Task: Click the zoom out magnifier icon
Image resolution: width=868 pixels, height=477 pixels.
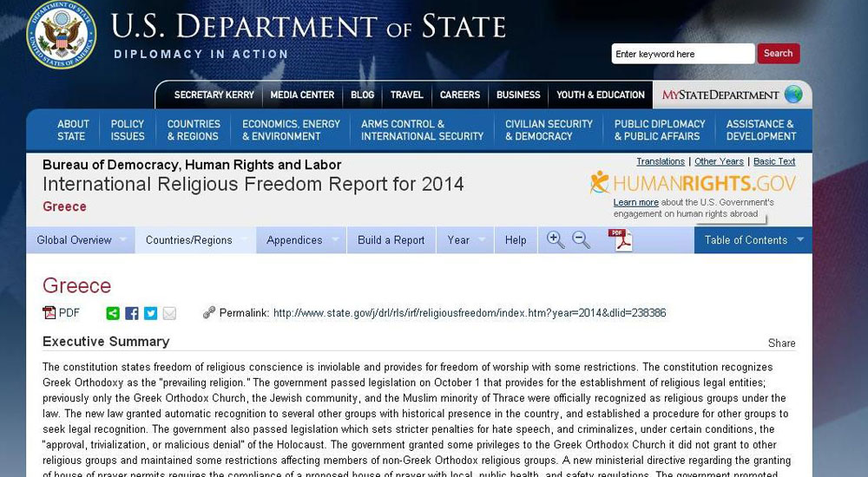Action: 581,240
